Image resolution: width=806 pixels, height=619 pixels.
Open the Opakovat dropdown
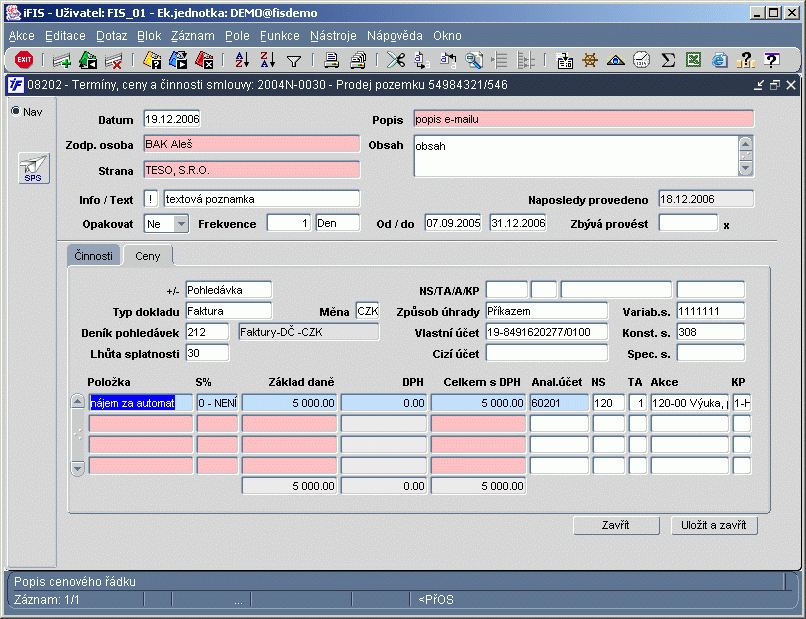click(180, 223)
